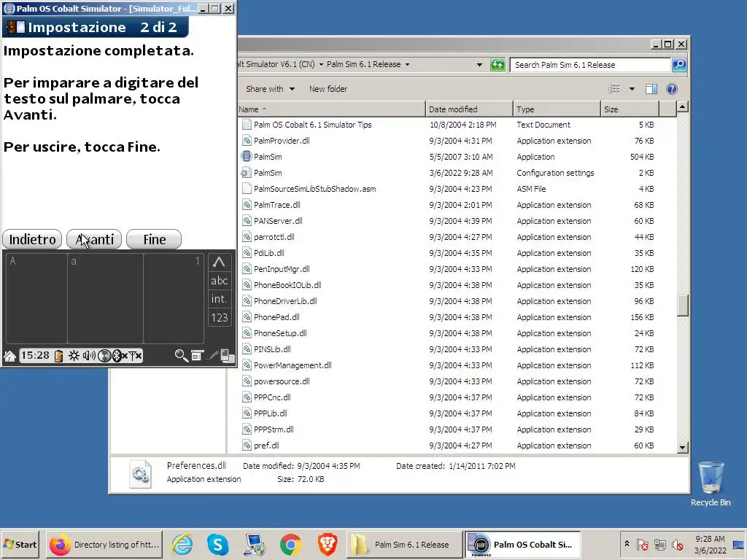Open brightness control sun icon

(x=74, y=356)
